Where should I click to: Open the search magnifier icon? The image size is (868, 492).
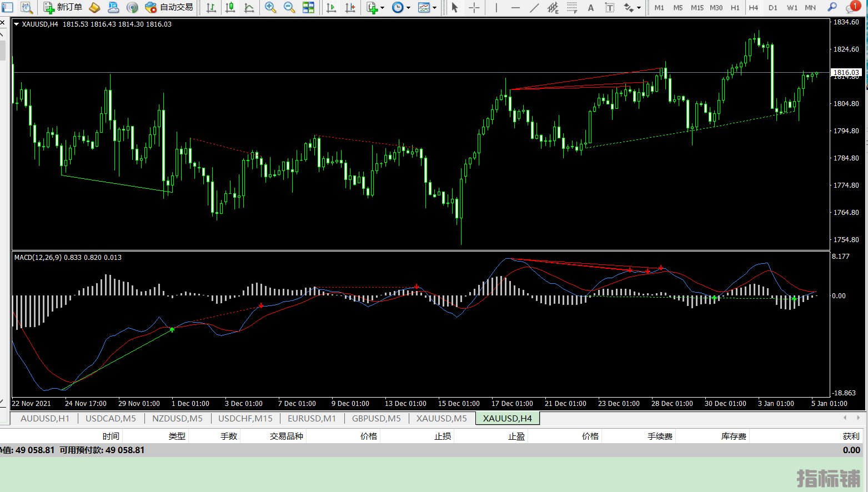coord(832,7)
